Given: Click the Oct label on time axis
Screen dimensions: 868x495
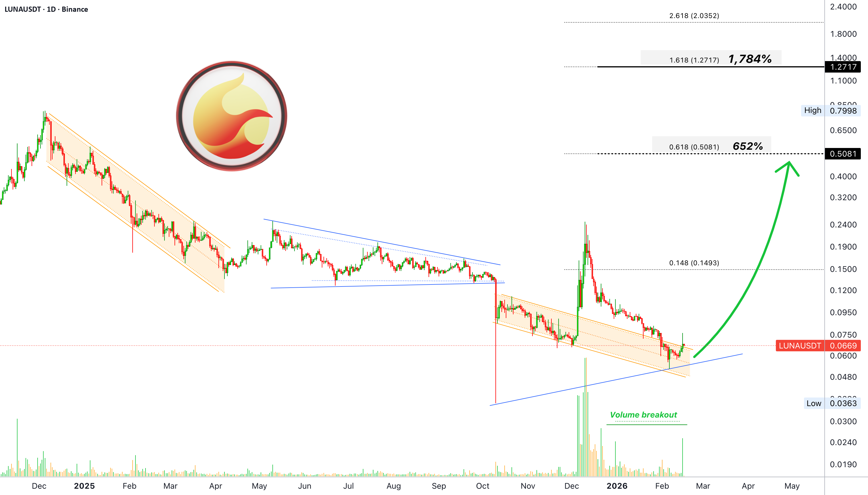Looking at the screenshot, I should (x=483, y=486).
